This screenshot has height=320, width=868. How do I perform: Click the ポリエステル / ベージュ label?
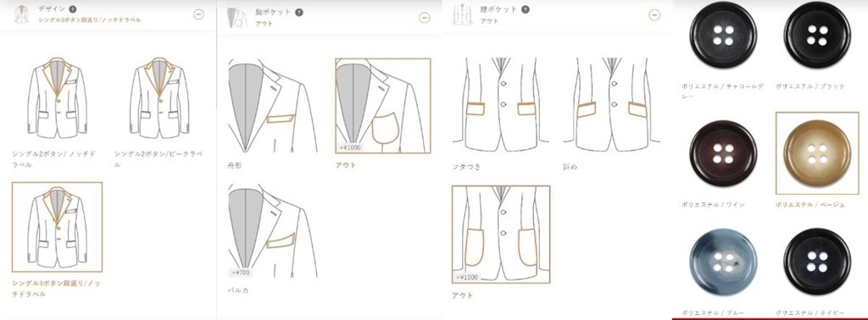[x=810, y=205]
